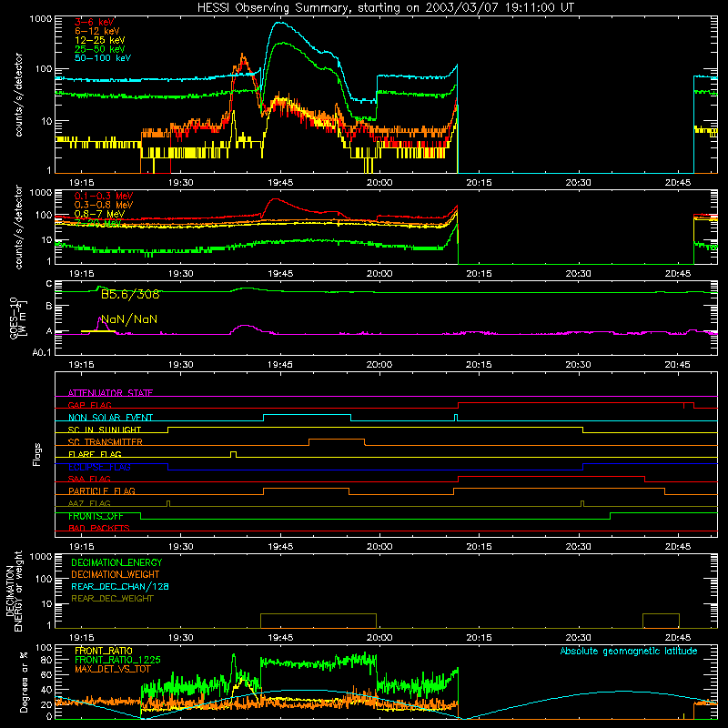728x728 pixels.
Task: Click the GOES-10 axis label
Action: 18,318
